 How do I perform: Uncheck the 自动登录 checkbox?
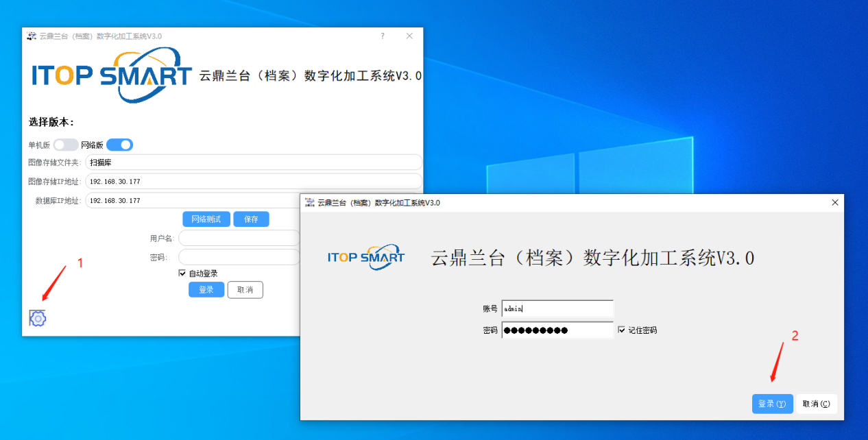click(x=182, y=273)
